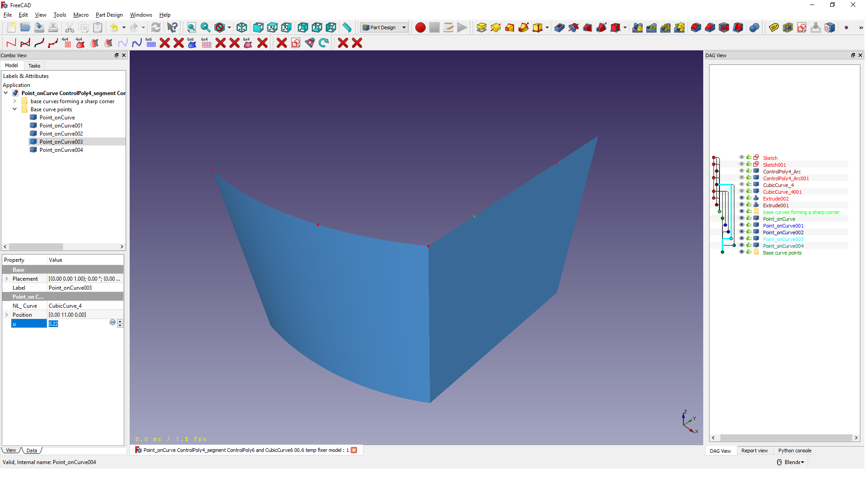Toggle visibility eye for Extrude001 in DAG

pyautogui.click(x=741, y=205)
